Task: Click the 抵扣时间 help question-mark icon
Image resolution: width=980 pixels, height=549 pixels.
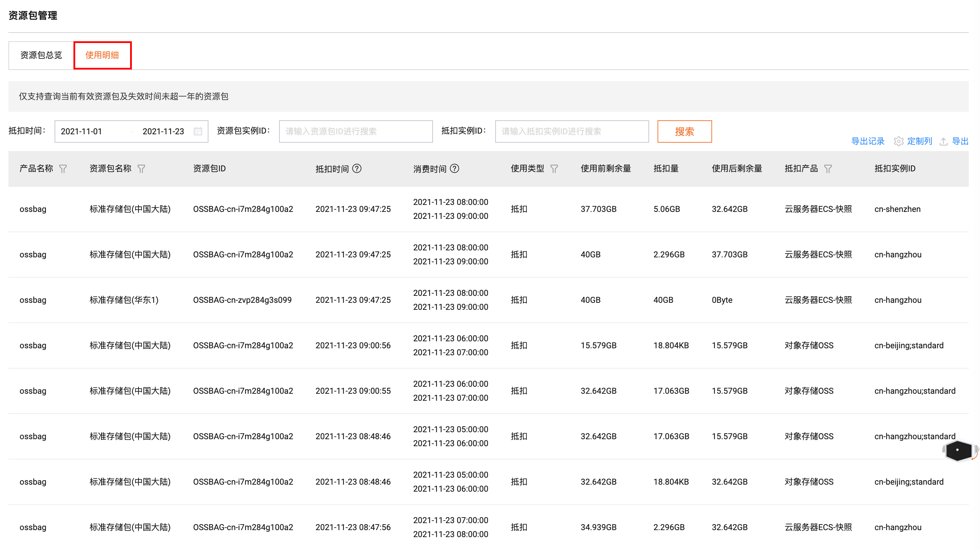Action: click(356, 168)
